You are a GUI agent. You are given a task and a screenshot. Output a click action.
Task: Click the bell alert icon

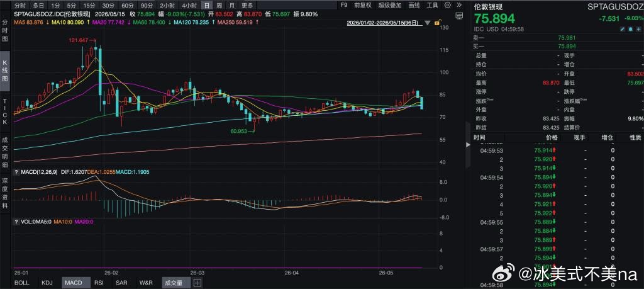[x=630, y=30]
